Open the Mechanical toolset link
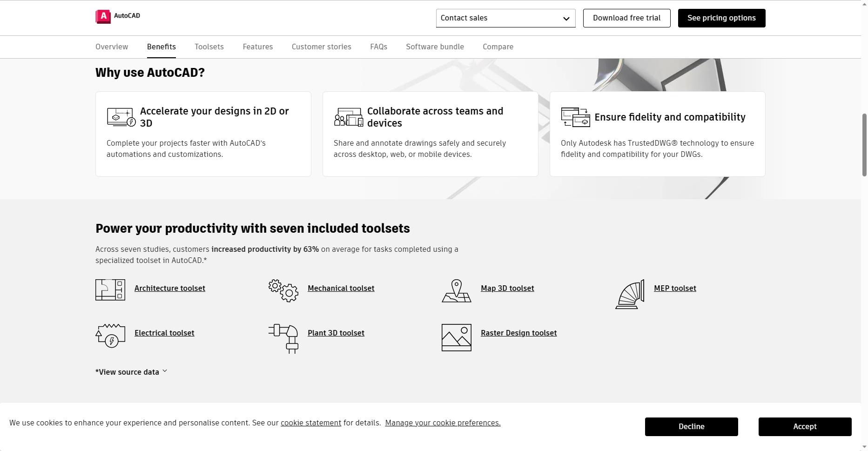Image resolution: width=868 pixels, height=451 pixels. click(341, 288)
